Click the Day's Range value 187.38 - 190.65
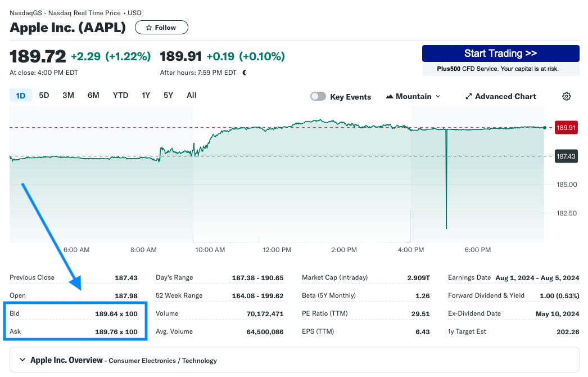Image resolution: width=588 pixels, height=377 pixels. (x=257, y=278)
